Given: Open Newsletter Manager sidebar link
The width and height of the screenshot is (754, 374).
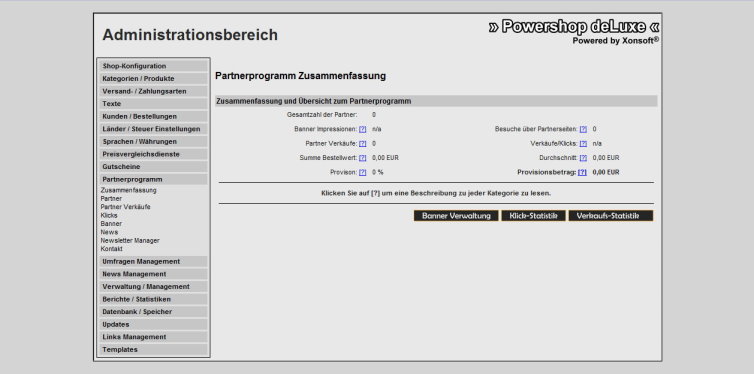Looking at the screenshot, I should (x=130, y=240).
